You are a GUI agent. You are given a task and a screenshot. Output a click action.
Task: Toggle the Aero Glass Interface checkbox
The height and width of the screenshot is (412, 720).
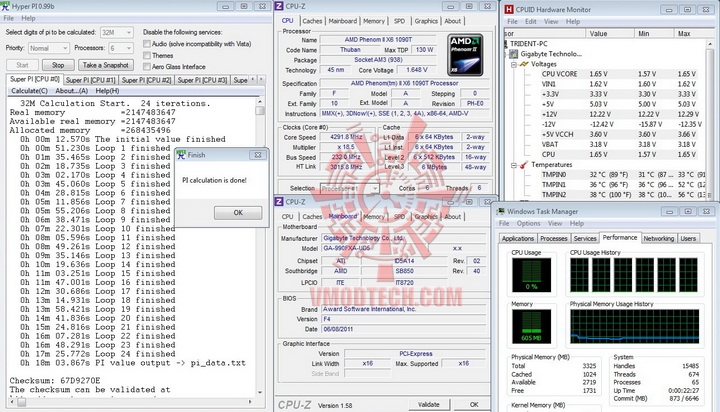147,67
